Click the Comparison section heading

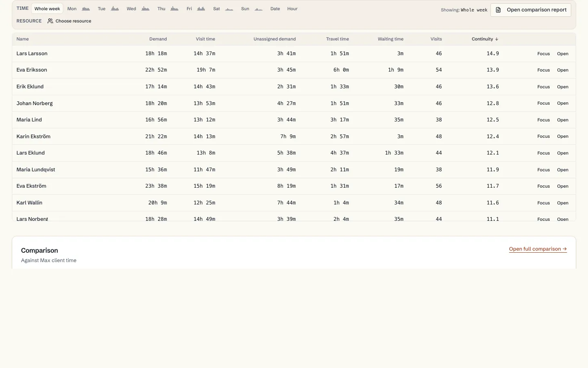click(40, 250)
